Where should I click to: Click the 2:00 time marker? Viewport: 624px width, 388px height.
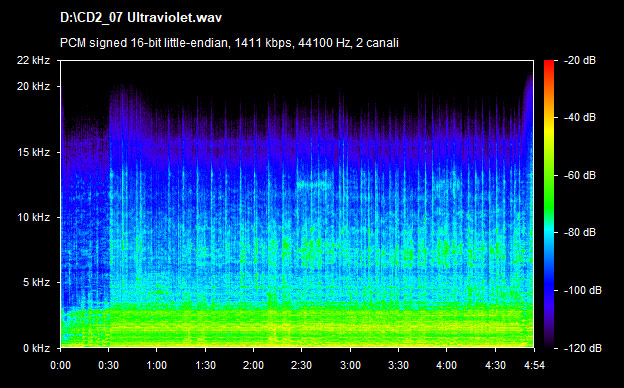[x=254, y=365]
